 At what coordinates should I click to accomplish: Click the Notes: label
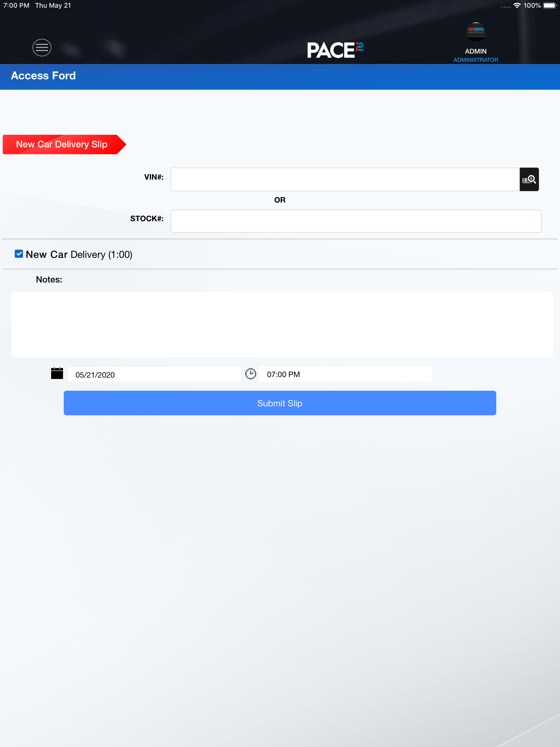49,280
